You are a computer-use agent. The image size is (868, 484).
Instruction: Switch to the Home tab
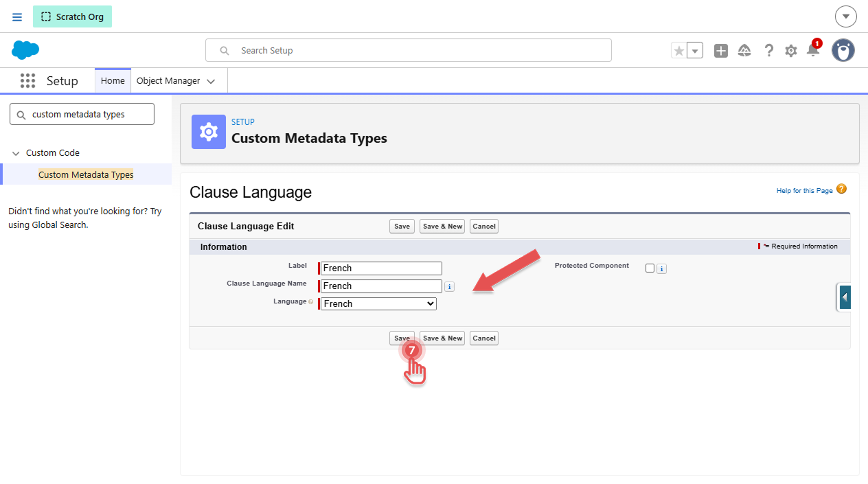coord(113,81)
